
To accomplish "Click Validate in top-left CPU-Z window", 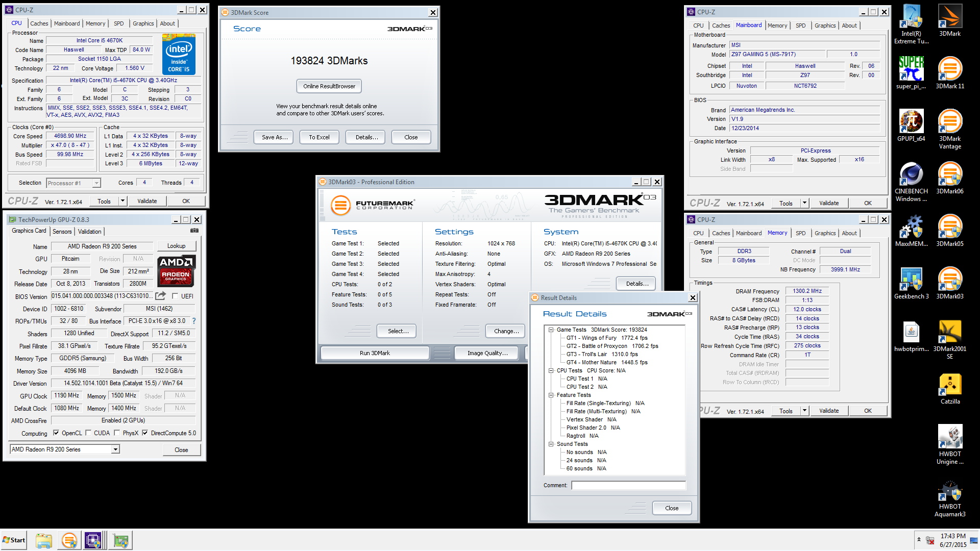I will click(147, 201).
